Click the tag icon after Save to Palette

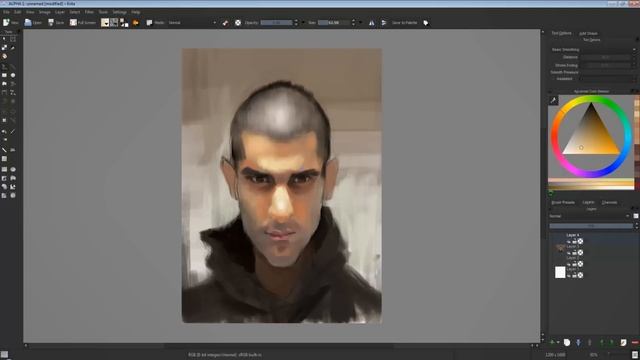tap(426, 23)
